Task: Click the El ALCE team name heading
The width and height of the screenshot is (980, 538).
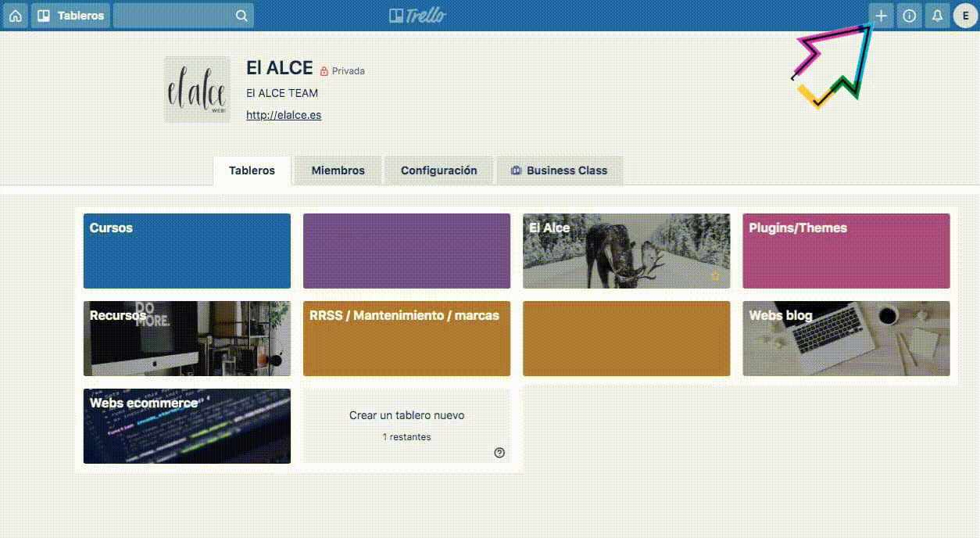Action: tap(280, 68)
